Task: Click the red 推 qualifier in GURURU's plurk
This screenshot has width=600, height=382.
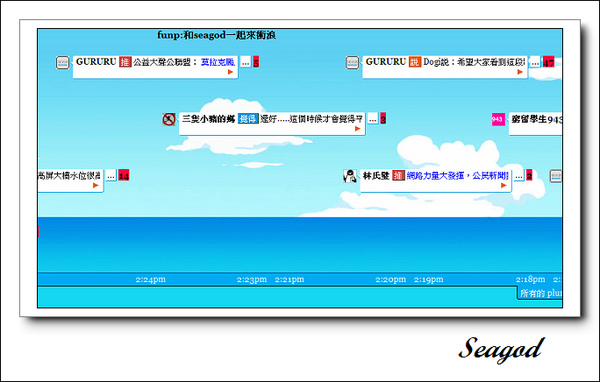Action: click(125, 62)
